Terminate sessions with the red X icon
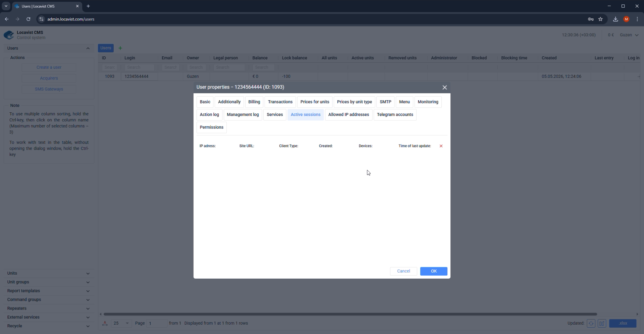This screenshot has width=644, height=334. pos(441,146)
